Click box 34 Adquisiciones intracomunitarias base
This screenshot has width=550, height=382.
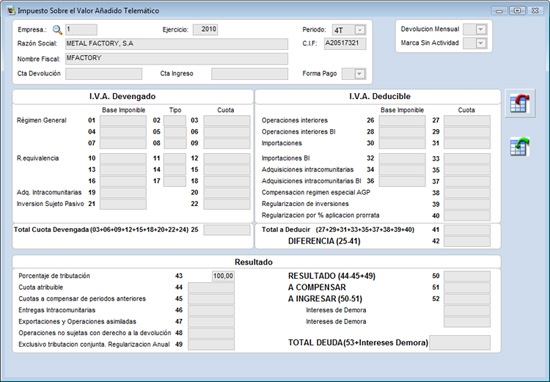pyautogui.click(x=402, y=170)
